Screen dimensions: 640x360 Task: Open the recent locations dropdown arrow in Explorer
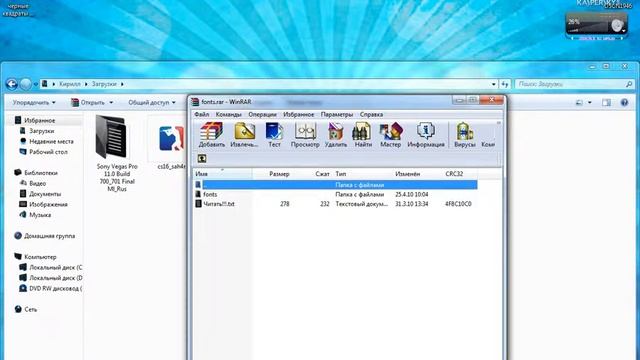tap(36, 84)
